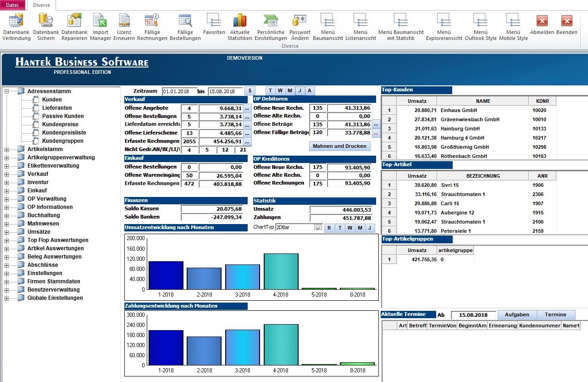
Task: Select Mahnwesen in the navigation tree
Action: 43,224
